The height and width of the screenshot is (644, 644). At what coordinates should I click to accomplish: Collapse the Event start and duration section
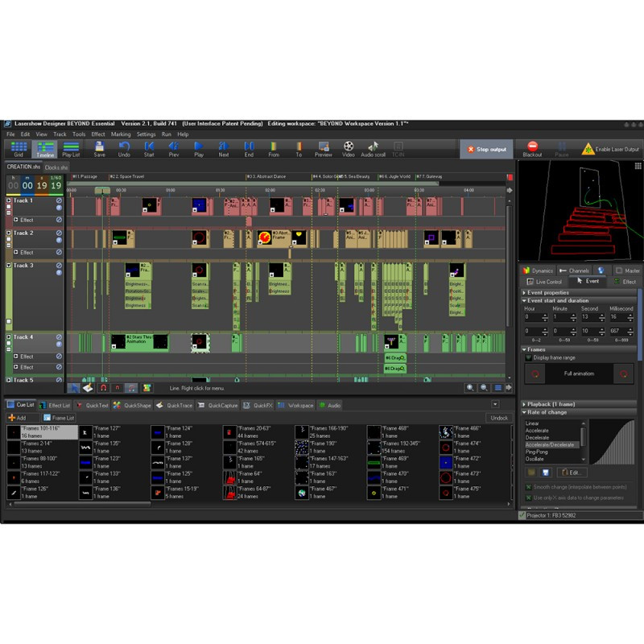pos(524,300)
